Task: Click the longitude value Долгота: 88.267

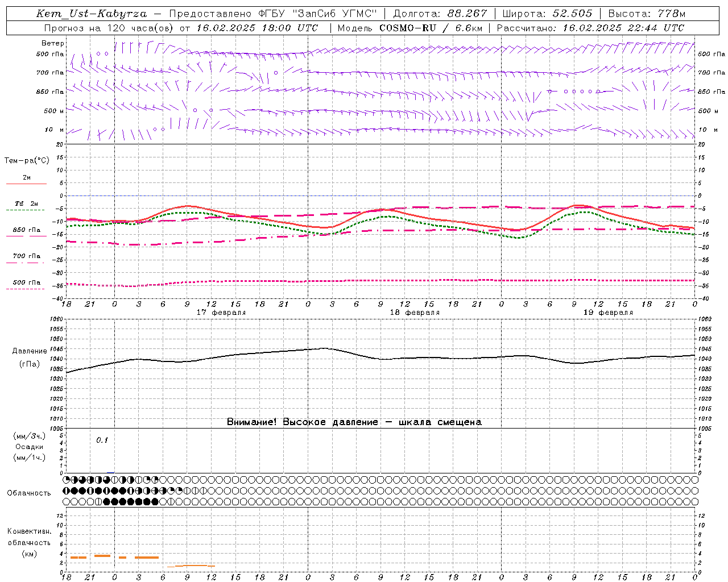Action: coord(440,14)
